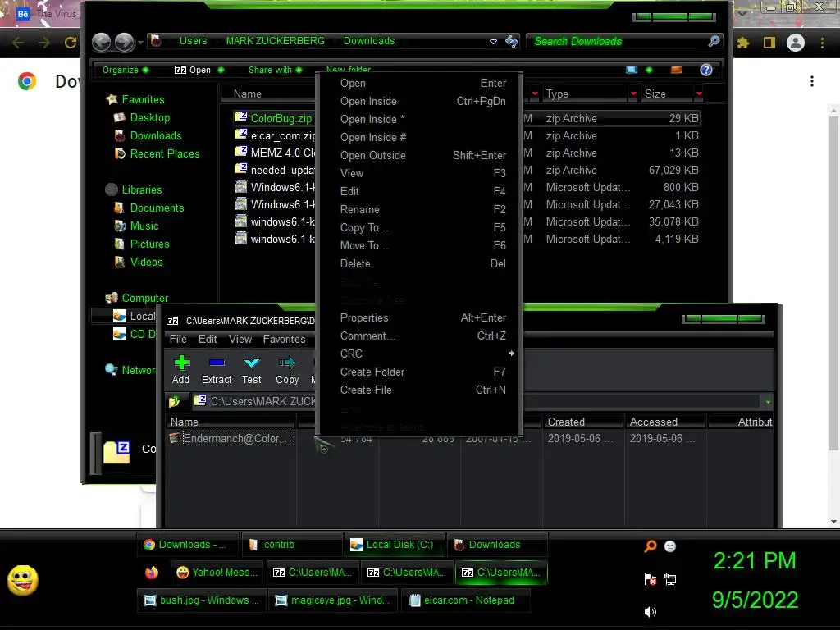Click the orange magnifier tray icon
The width and height of the screenshot is (840, 630).
coord(651,546)
